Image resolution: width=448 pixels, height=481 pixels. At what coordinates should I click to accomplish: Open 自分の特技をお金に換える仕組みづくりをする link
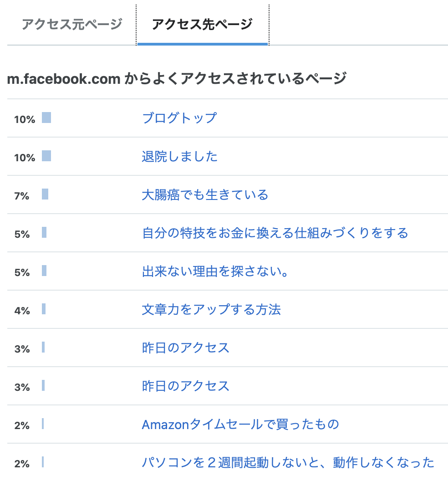click(275, 233)
